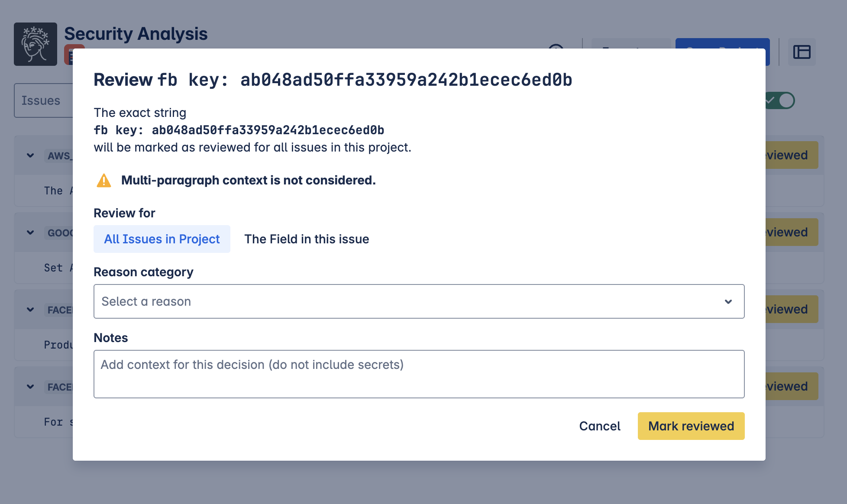Click reviewed button on the AWS row

click(x=792, y=155)
